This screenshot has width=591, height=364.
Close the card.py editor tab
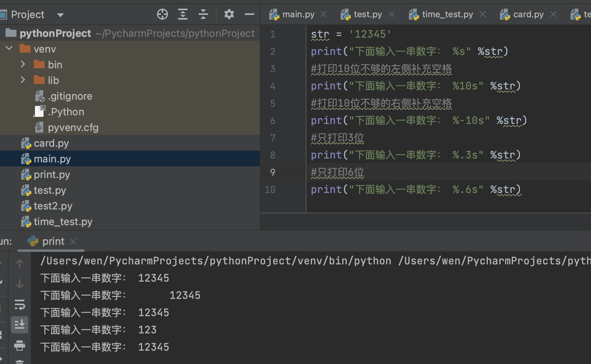pos(553,14)
